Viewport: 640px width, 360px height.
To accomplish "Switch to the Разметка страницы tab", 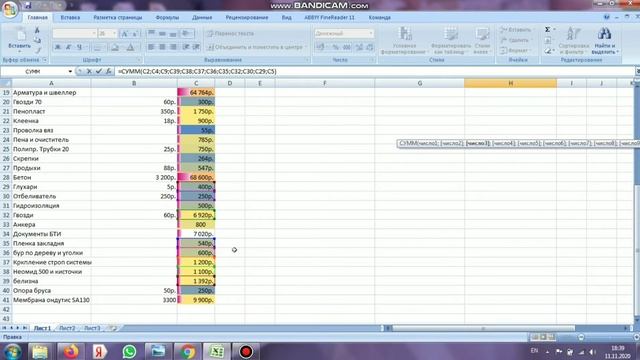I will [x=118, y=18].
